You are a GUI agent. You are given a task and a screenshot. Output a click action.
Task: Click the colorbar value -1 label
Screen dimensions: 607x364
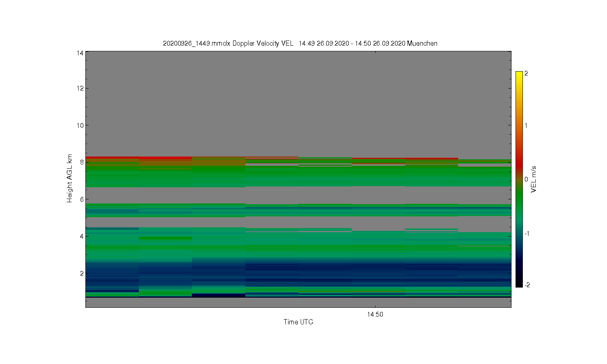(527, 234)
